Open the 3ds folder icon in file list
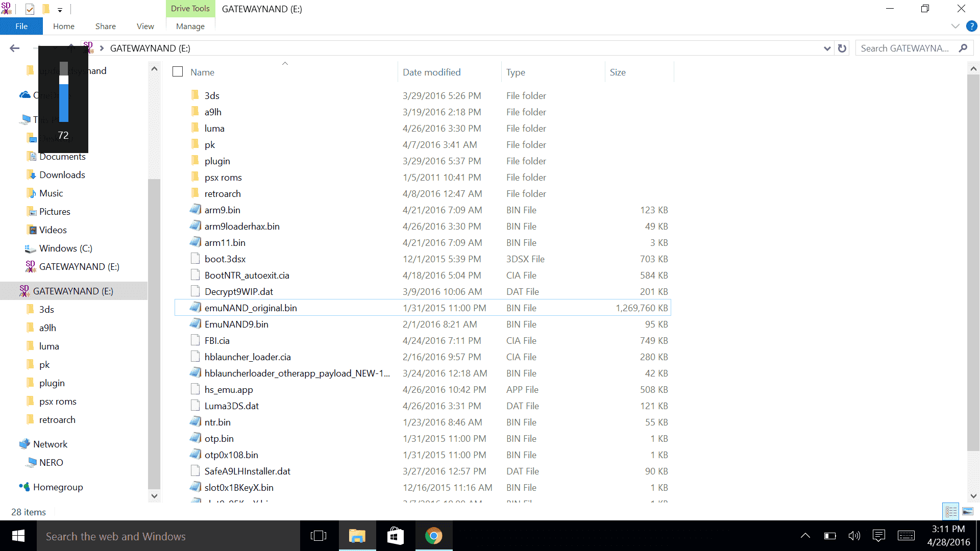The height and width of the screenshot is (551, 980). coord(195,95)
